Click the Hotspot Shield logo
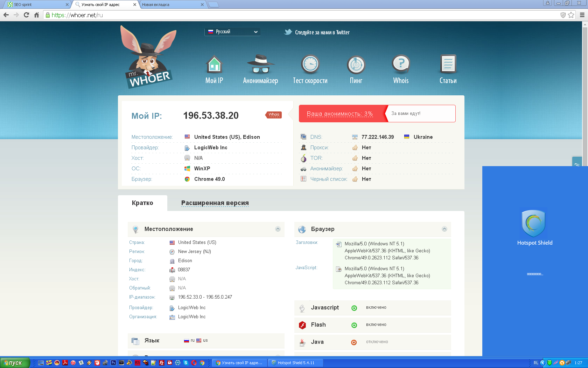This screenshot has width=588, height=368. 533,223
